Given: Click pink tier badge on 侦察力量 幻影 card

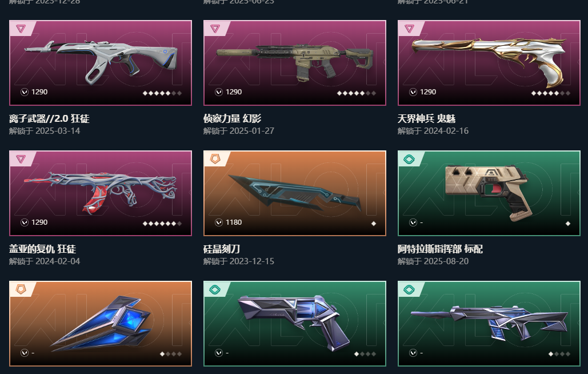Looking at the screenshot, I should coord(215,29).
